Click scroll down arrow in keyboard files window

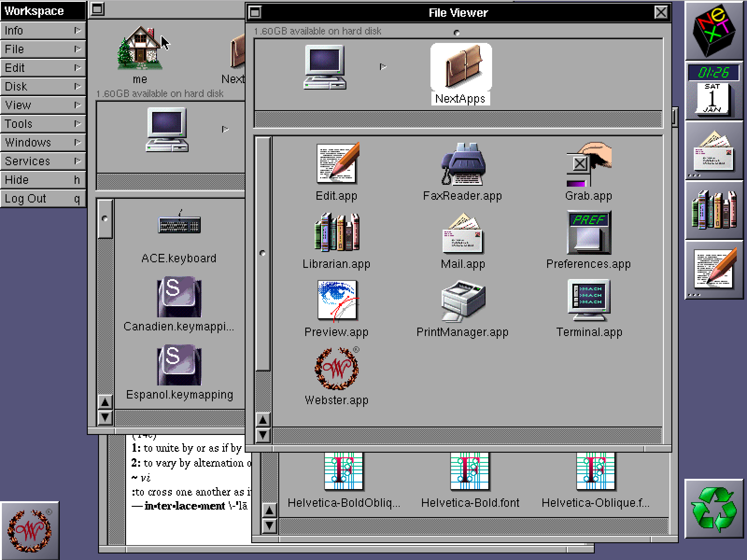click(x=106, y=418)
